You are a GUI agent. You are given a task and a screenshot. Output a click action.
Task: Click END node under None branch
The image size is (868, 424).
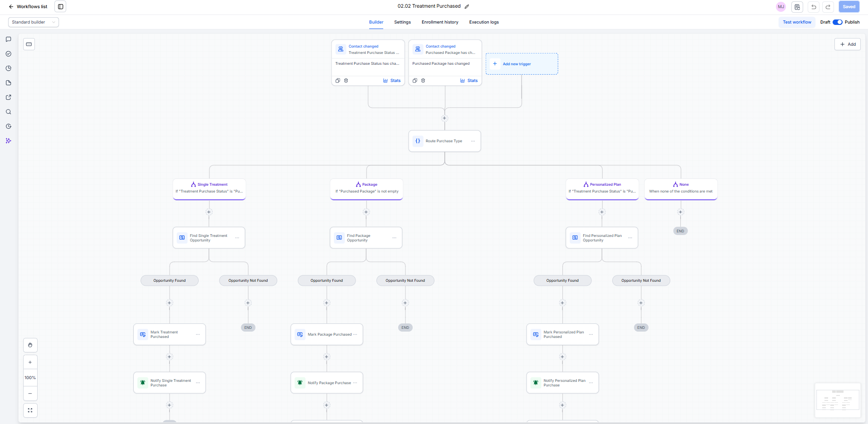click(x=680, y=231)
